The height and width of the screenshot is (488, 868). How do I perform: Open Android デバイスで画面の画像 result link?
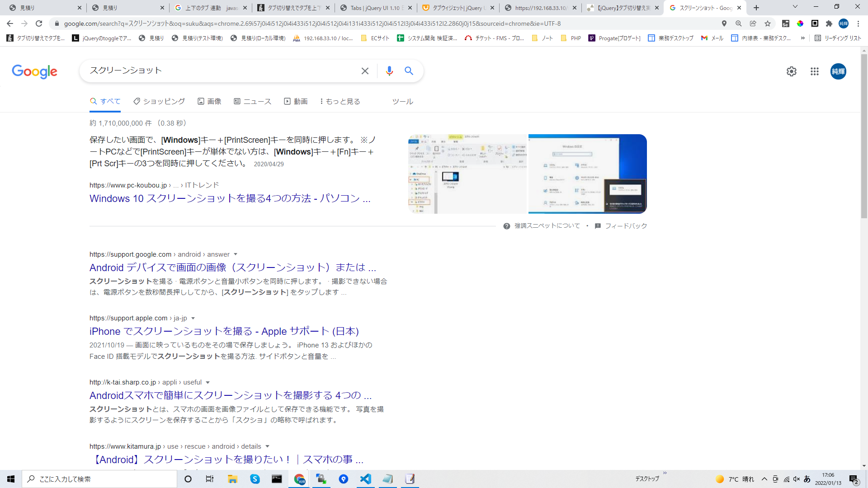tap(233, 267)
